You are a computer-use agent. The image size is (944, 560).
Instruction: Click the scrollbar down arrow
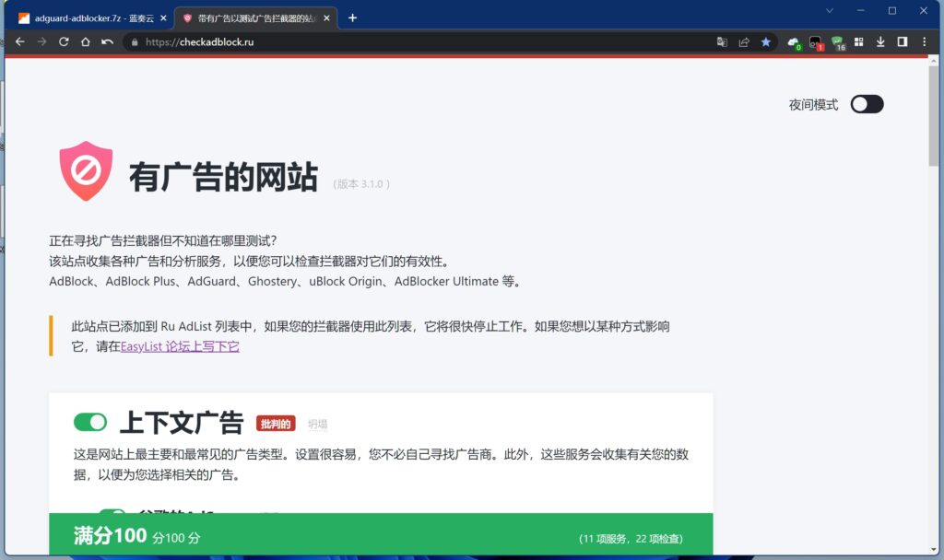(934, 550)
